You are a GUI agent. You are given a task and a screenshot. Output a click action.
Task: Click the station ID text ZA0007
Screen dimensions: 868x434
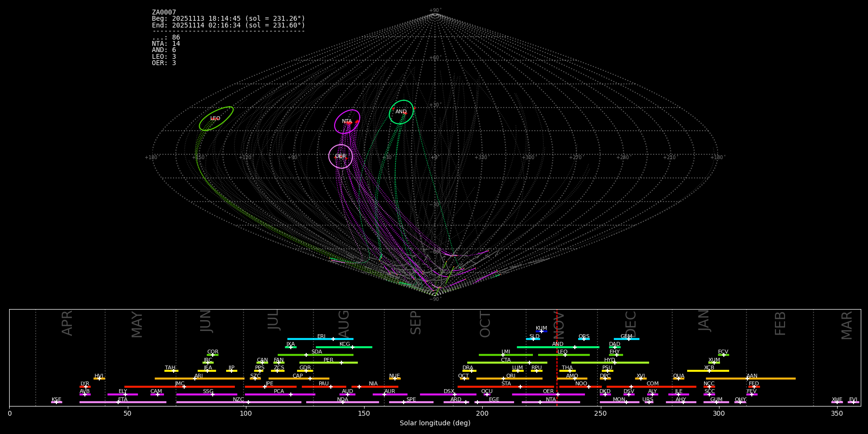[x=164, y=13]
